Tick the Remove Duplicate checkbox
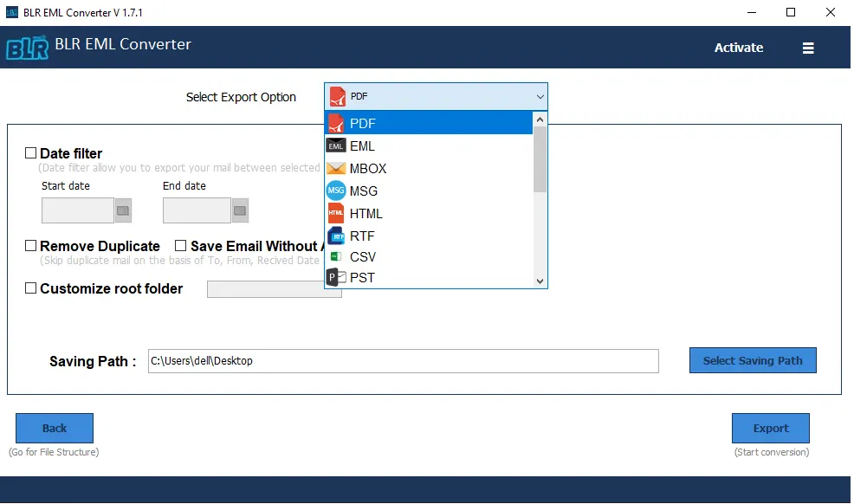This screenshot has height=504, width=854. coord(30,245)
